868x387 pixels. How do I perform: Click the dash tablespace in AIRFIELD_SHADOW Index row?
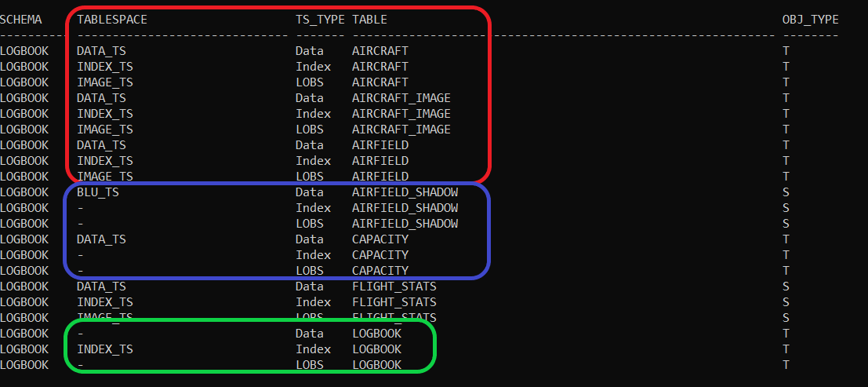click(80, 208)
